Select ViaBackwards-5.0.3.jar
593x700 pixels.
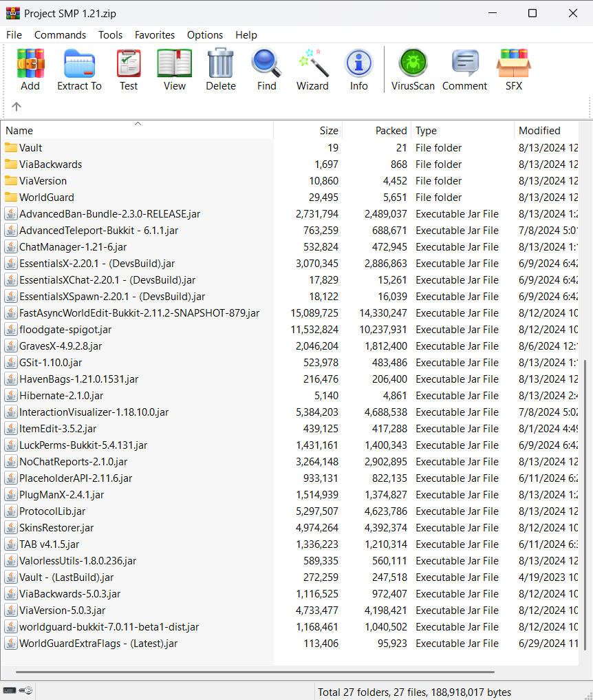pos(69,594)
